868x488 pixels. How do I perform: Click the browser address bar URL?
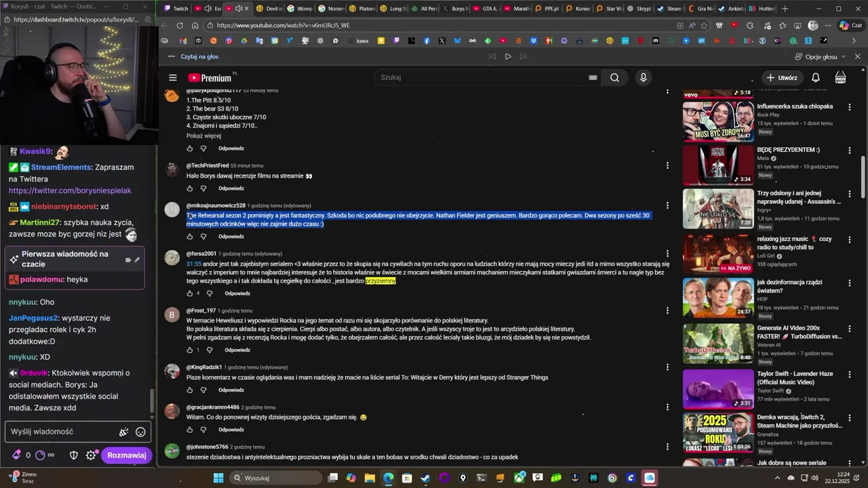point(283,25)
